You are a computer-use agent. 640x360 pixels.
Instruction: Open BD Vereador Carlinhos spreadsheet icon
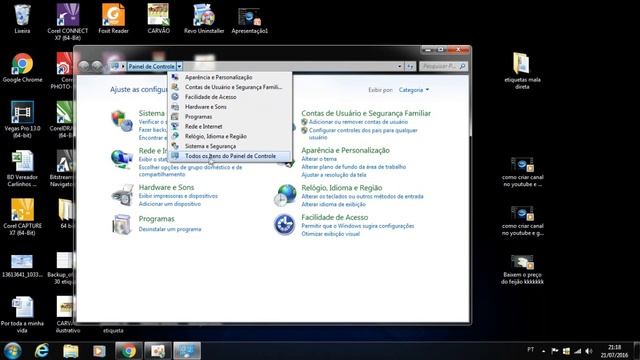(22, 168)
